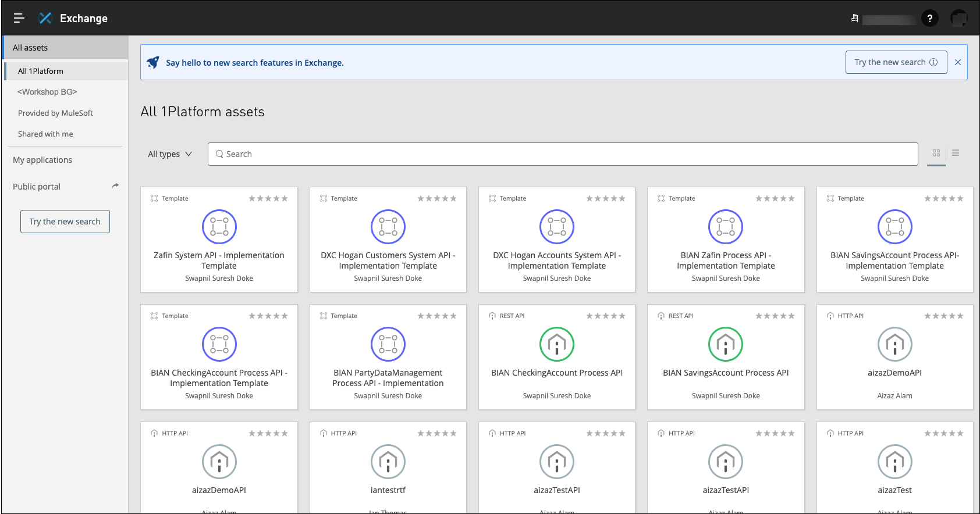Click DXC Hogan Customers System API title
980x514 pixels.
point(388,260)
